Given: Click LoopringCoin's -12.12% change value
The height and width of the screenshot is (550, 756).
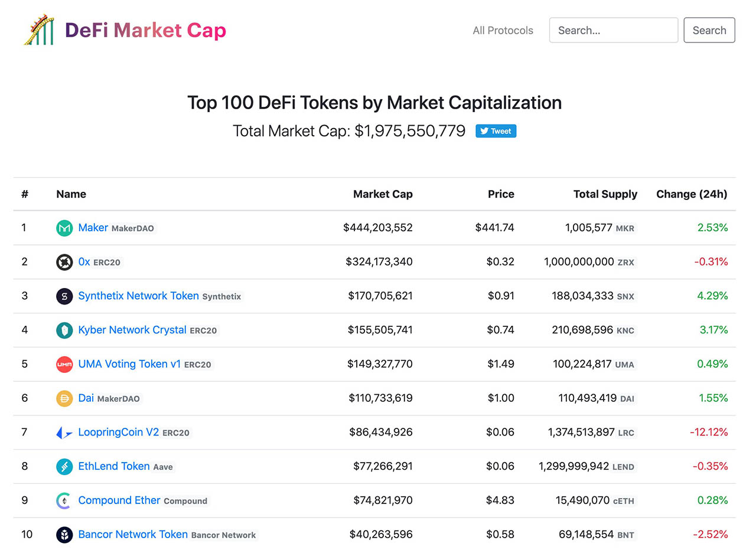Looking at the screenshot, I should click(x=709, y=433).
